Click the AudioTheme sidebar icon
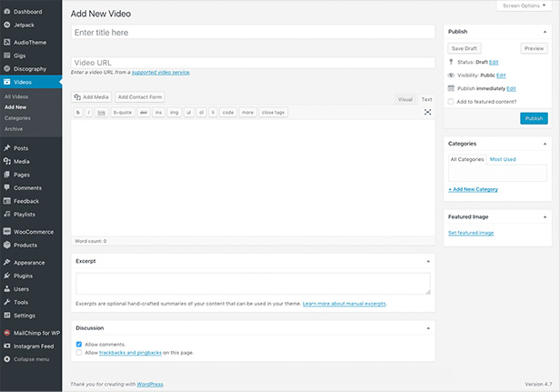This screenshot has height=392, width=560. click(6, 42)
